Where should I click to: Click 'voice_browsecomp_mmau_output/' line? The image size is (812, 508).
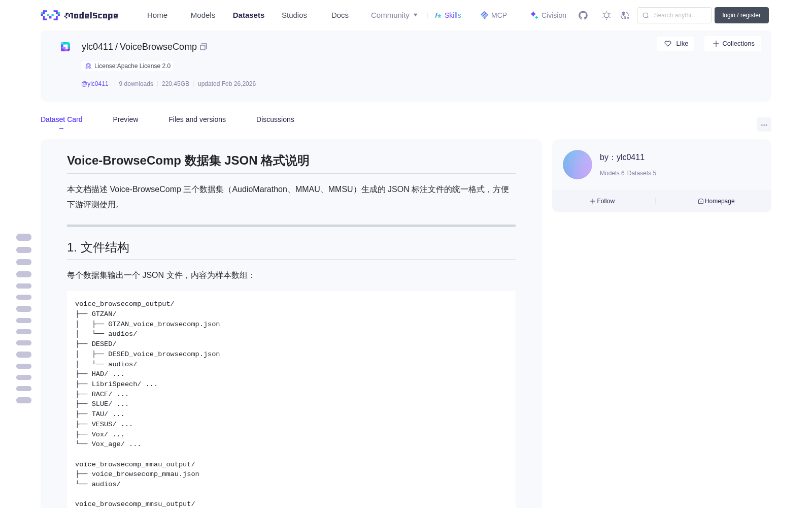point(135,464)
